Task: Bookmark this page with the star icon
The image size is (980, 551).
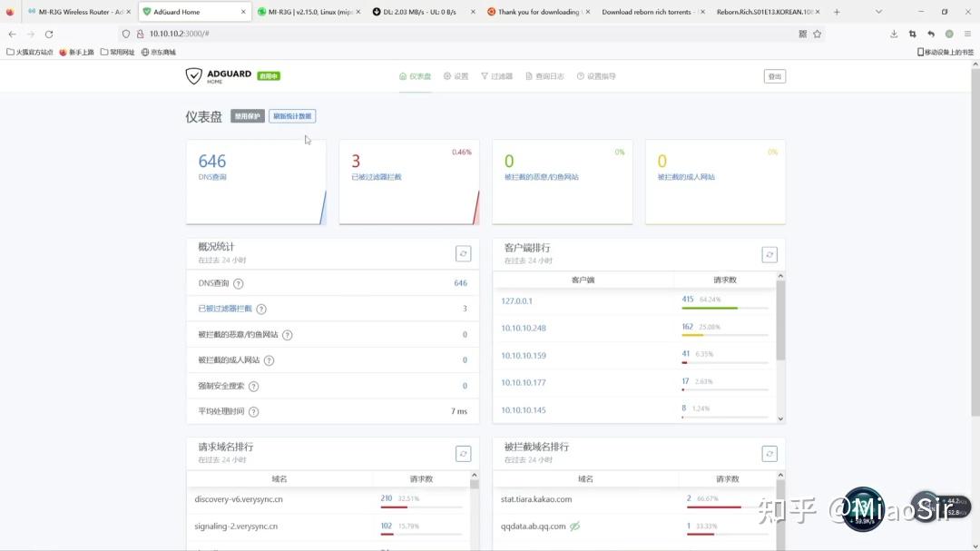Action: pyautogui.click(x=817, y=34)
